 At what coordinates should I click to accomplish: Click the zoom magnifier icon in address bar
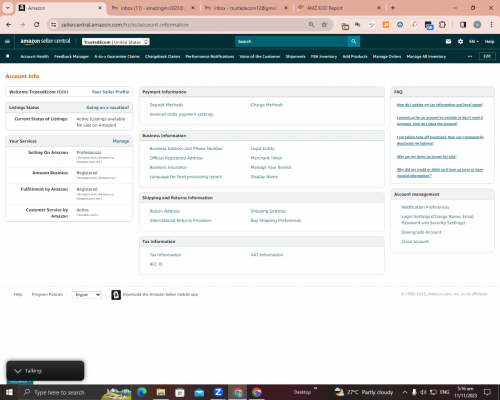pyautogui.click(x=311, y=25)
